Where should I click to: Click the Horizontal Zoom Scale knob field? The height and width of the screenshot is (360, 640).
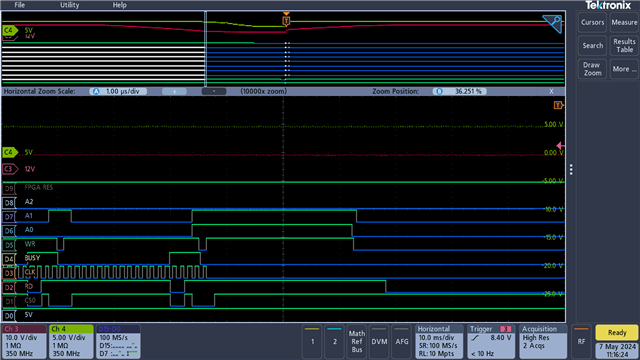tap(118, 91)
